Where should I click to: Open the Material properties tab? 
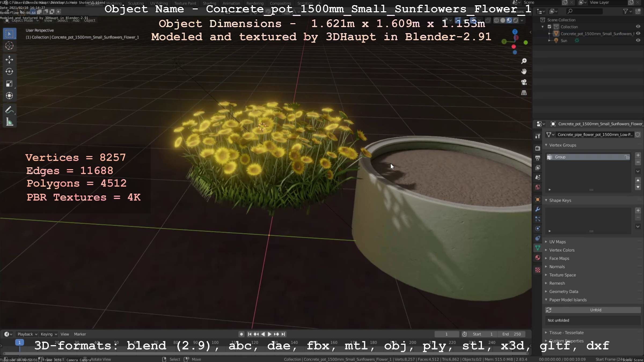(537, 258)
